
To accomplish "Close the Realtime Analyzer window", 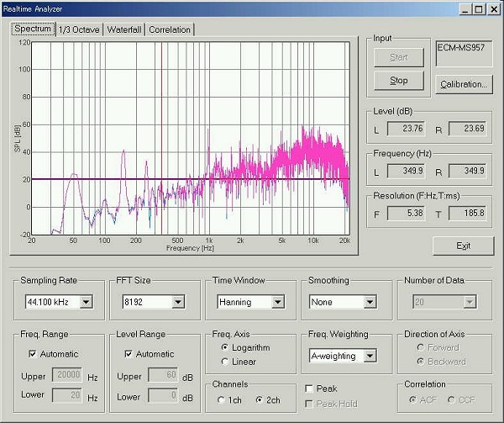I will pyautogui.click(x=493, y=9).
